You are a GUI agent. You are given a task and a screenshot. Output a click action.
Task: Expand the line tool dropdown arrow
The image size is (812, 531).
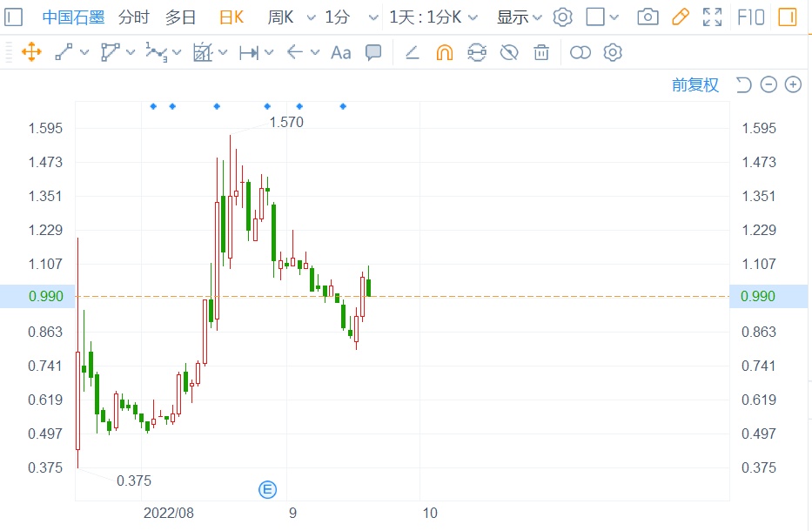tap(84, 52)
